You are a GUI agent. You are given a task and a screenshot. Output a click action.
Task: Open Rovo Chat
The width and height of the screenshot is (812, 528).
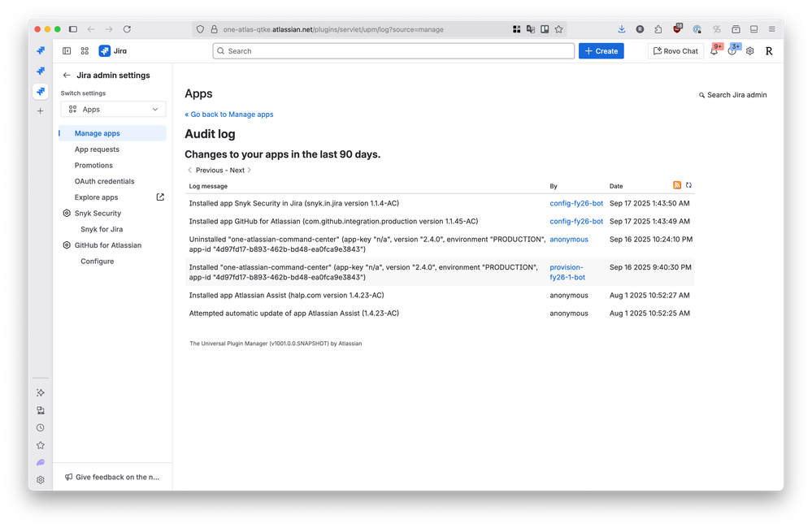tap(675, 51)
